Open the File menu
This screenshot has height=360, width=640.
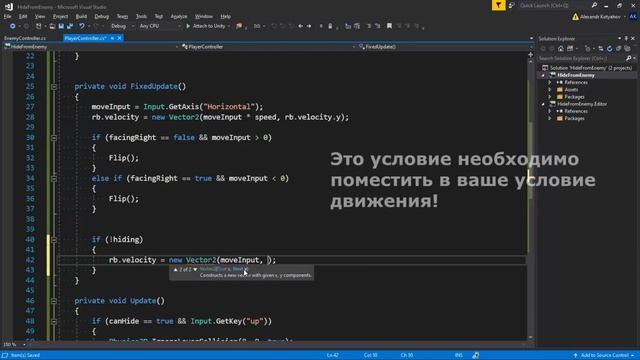[7, 16]
